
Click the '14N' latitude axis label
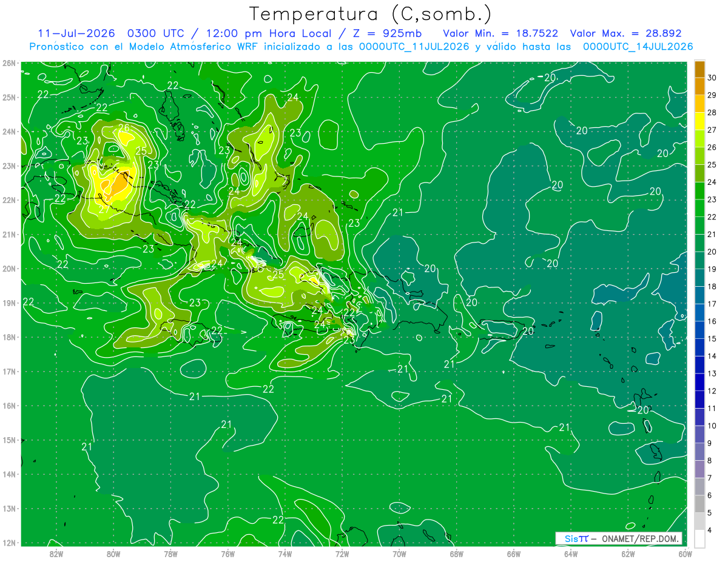point(9,474)
